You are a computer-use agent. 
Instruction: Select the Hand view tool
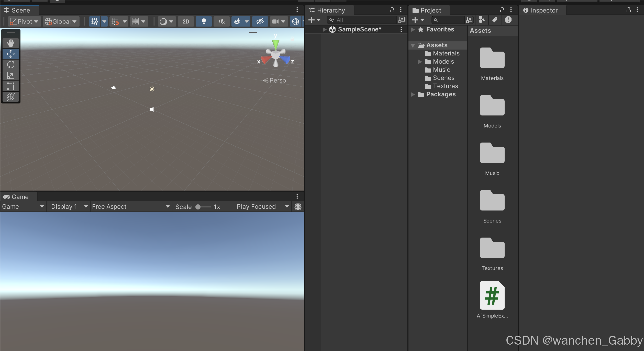pyautogui.click(x=10, y=43)
